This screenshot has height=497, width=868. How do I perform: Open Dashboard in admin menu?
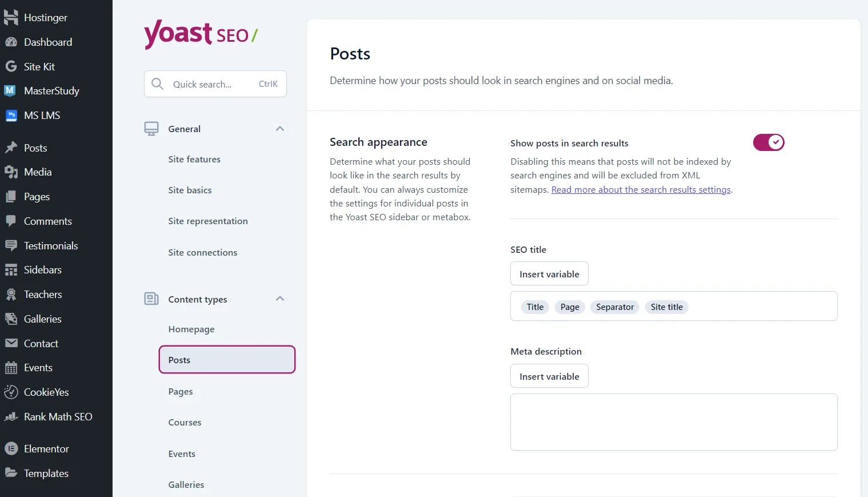[48, 42]
